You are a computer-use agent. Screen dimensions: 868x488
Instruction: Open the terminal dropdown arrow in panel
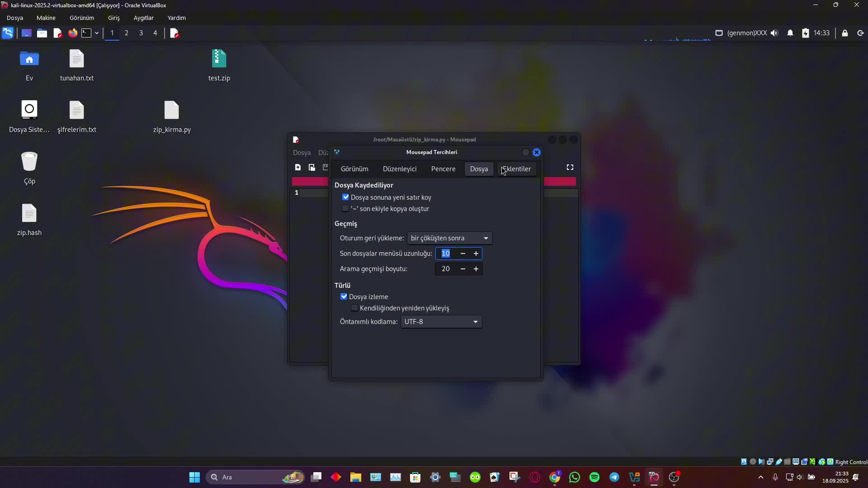(97, 33)
